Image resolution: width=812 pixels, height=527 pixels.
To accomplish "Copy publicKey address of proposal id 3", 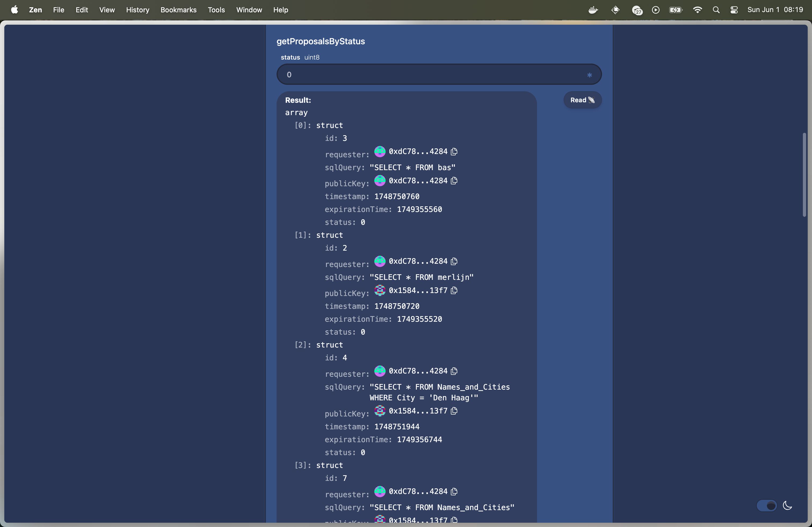I will 454,181.
